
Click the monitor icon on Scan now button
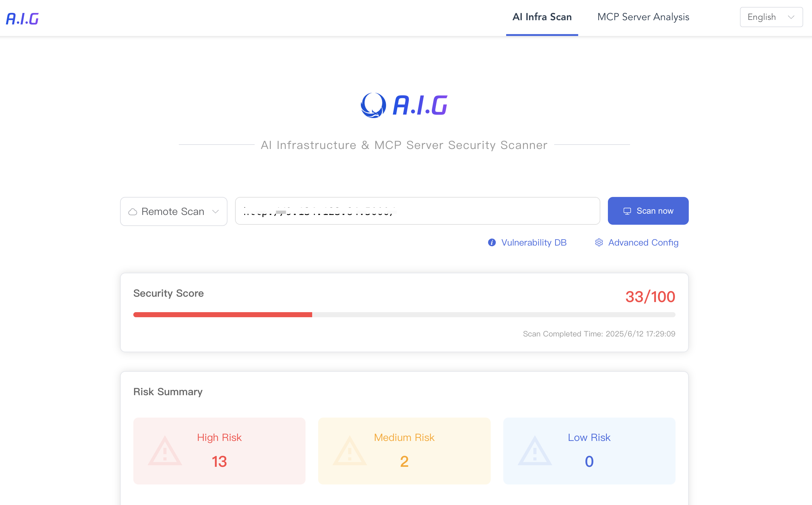click(x=627, y=211)
